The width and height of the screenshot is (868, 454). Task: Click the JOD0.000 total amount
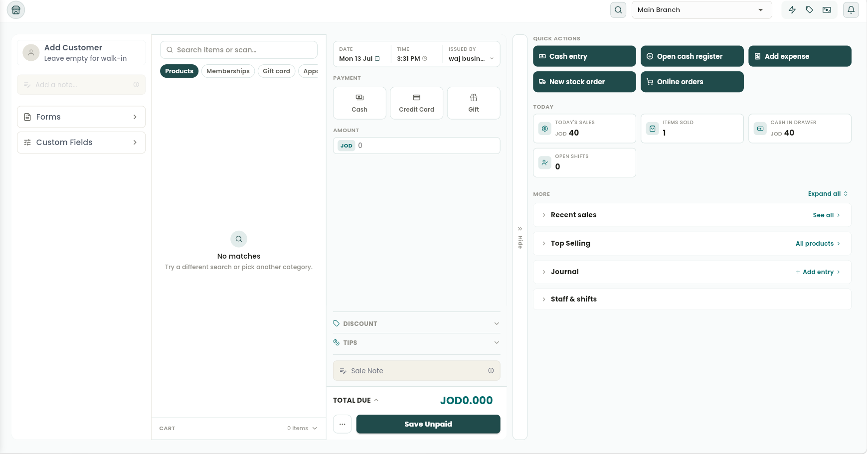coord(466,400)
